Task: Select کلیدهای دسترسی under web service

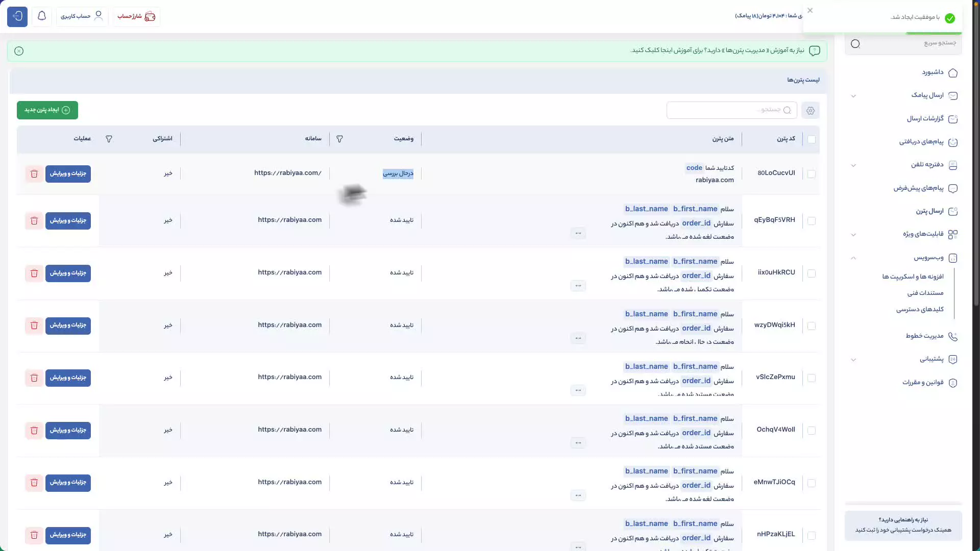Action: point(920,309)
